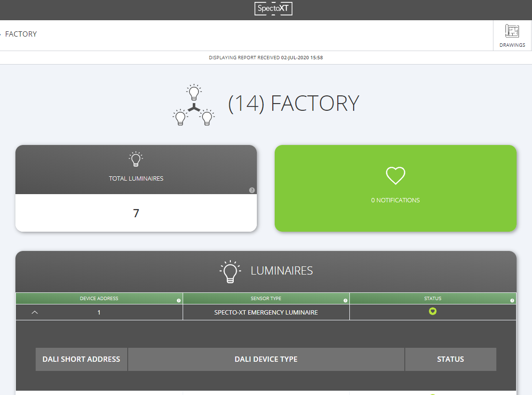The image size is (532, 395).
Task: Show help for Status column
Action: (x=512, y=301)
